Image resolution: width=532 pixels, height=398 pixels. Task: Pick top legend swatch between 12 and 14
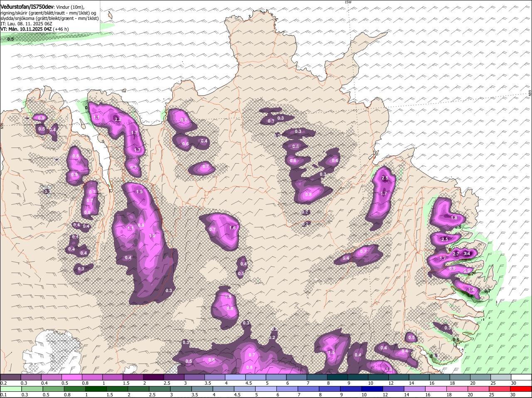click(x=399, y=377)
